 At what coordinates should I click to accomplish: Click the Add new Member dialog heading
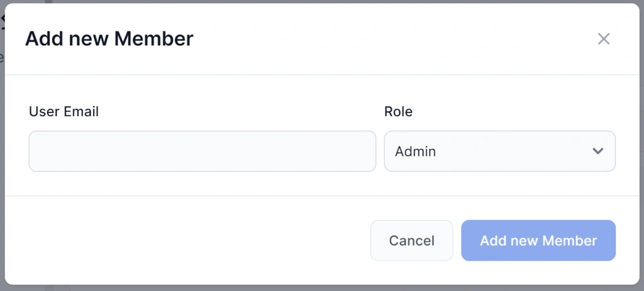[x=109, y=39]
